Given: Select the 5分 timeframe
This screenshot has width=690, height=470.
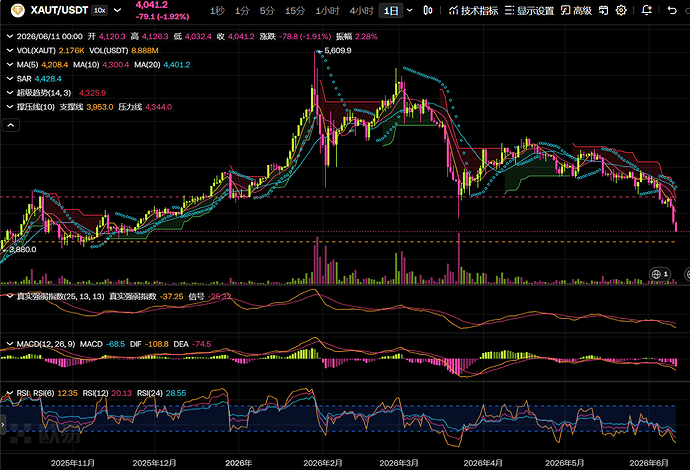Looking at the screenshot, I should (267, 11).
